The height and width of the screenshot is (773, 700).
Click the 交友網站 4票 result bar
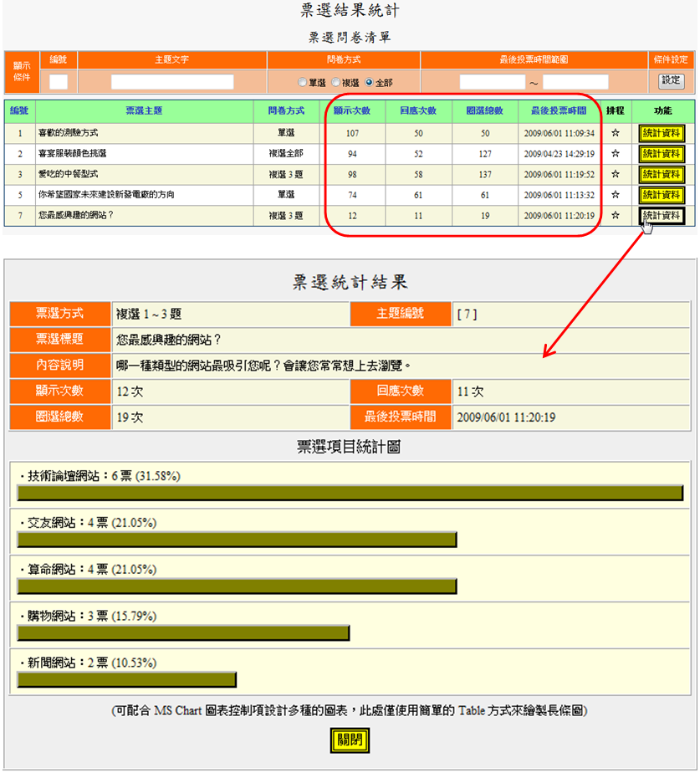pyautogui.click(x=238, y=540)
